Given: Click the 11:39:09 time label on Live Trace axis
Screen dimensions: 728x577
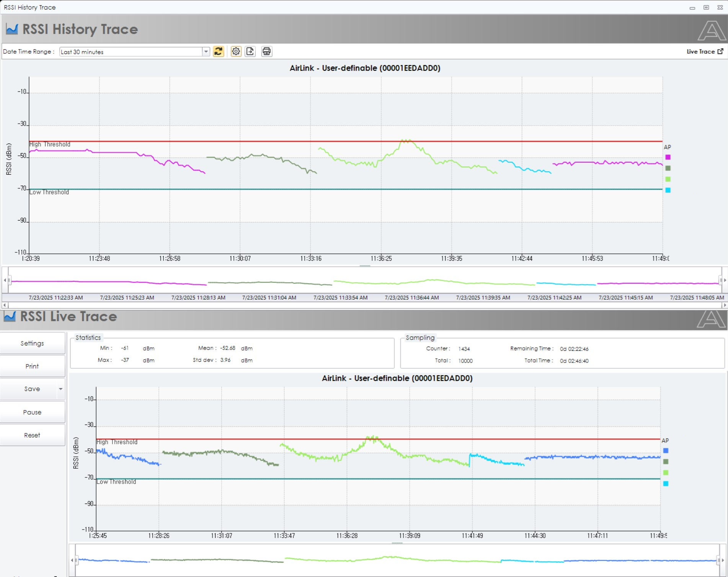Looking at the screenshot, I should tap(410, 536).
